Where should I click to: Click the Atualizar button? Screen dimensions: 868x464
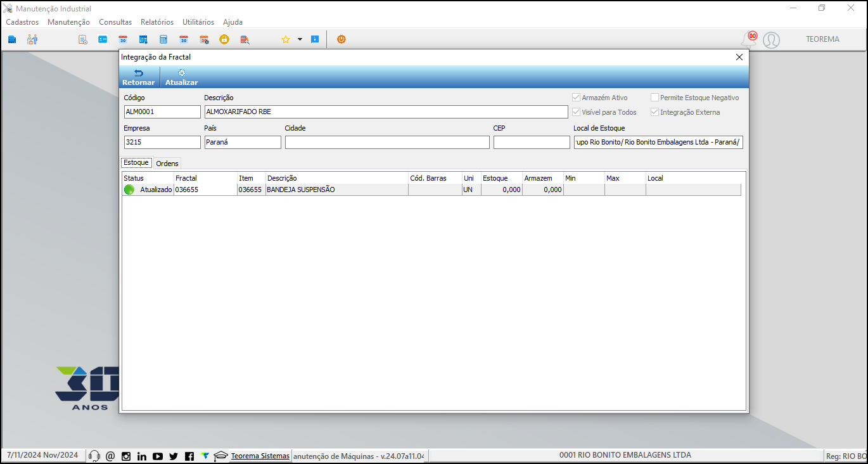coord(181,77)
